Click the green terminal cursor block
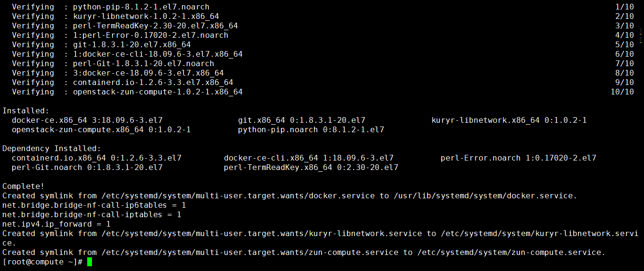The height and width of the screenshot is (271, 644). (x=90, y=262)
